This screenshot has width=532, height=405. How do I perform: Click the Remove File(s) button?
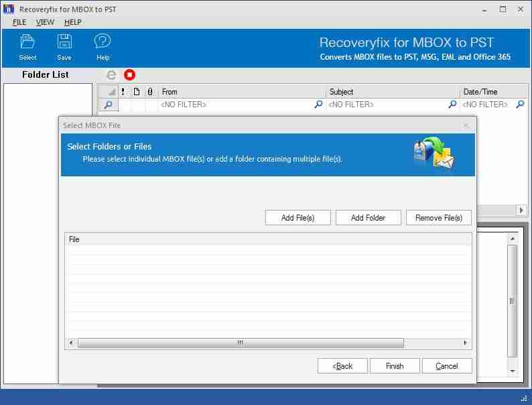click(x=439, y=218)
